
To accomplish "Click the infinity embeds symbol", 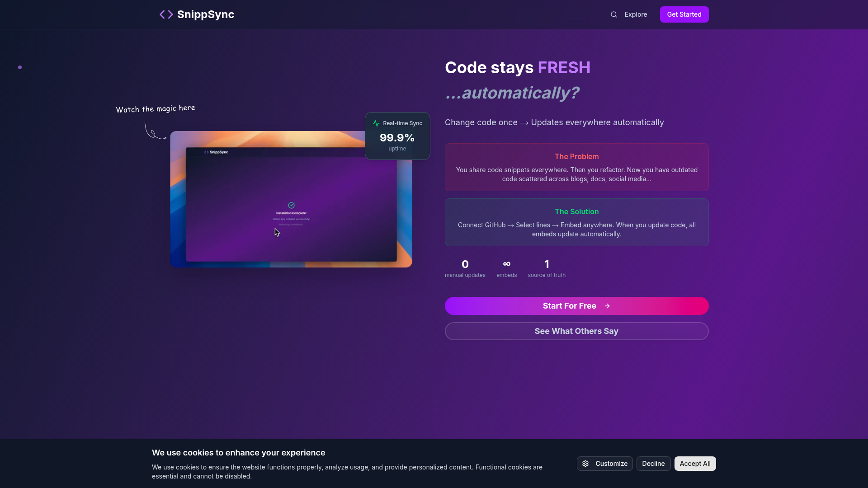I will pyautogui.click(x=507, y=264).
